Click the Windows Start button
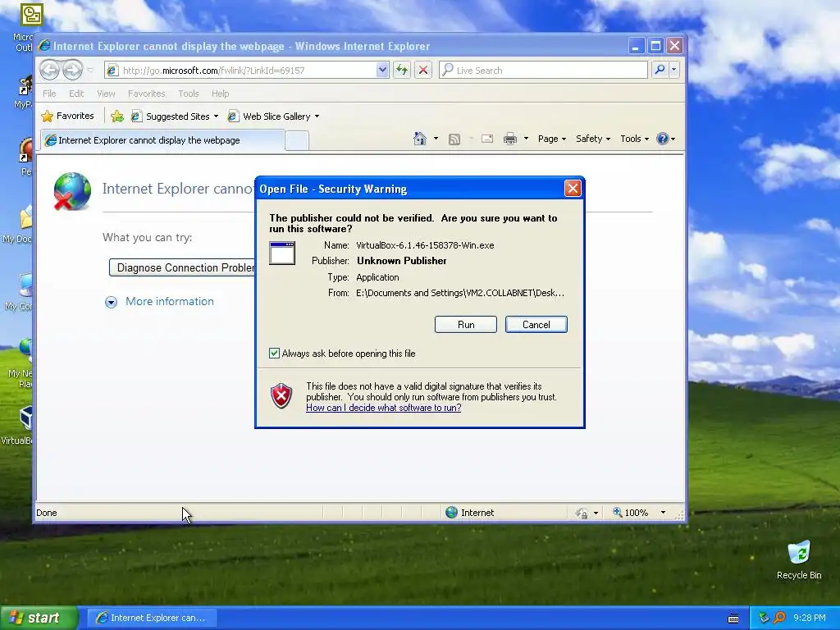Image resolution: width=840 pixels, height=630 pixels. 39,618
